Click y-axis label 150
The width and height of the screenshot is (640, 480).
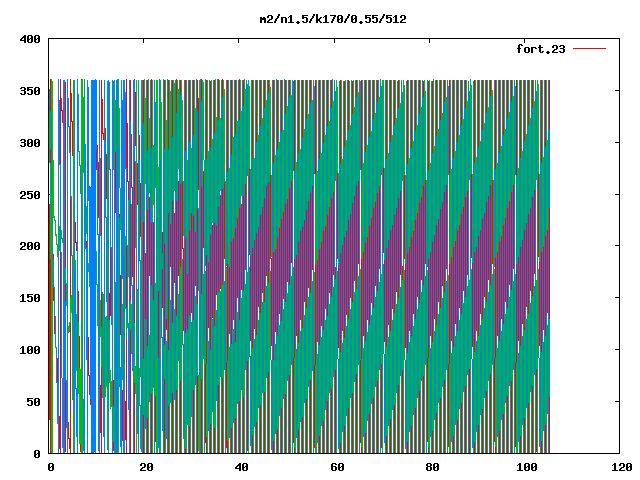[x=30, y=298]
